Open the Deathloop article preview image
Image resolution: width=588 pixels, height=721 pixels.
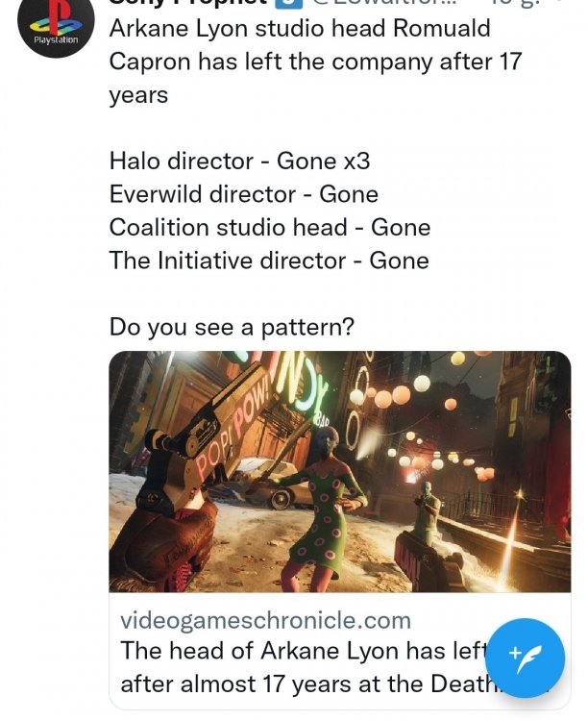(x=339, y=471)
